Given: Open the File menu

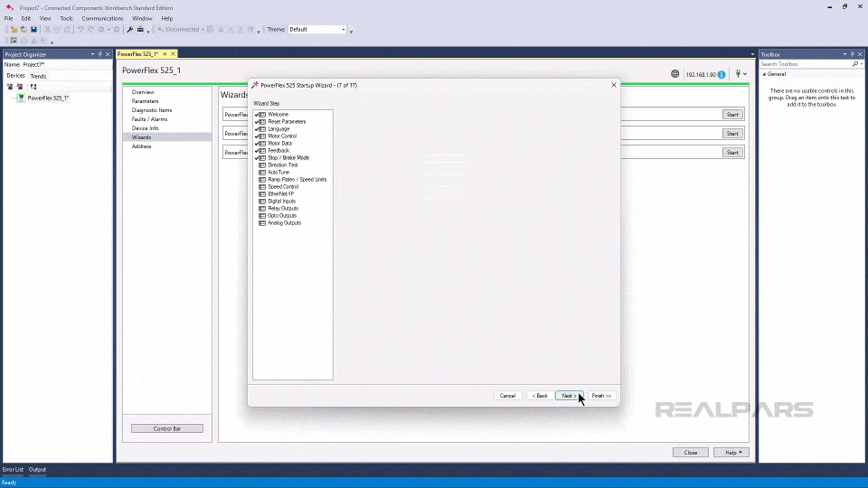Looking at the screenshot, I should tap(8, 18).
